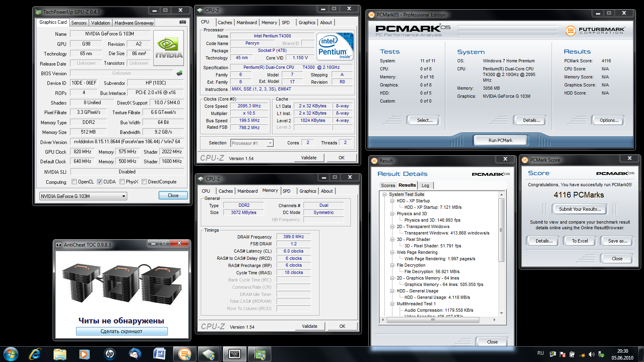The image size is (644, 362).
Task: Open the NVIDIA GeForce G 103M GPU dropdown
Action: 83,196
